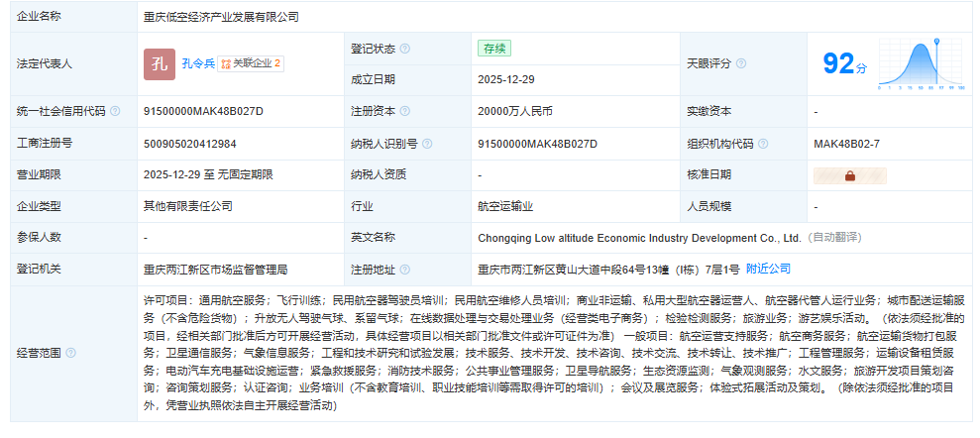Click the 工商注册号 label cell
The height and width of the screenshot is (438, 980).
(x=73, y=144)
